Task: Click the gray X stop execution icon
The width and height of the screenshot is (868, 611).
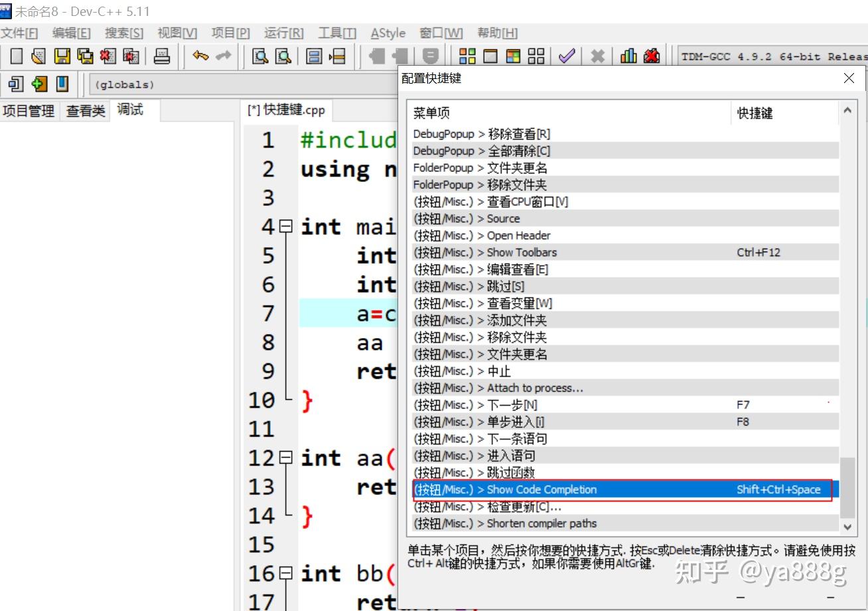Action: [x=597, y=56]
